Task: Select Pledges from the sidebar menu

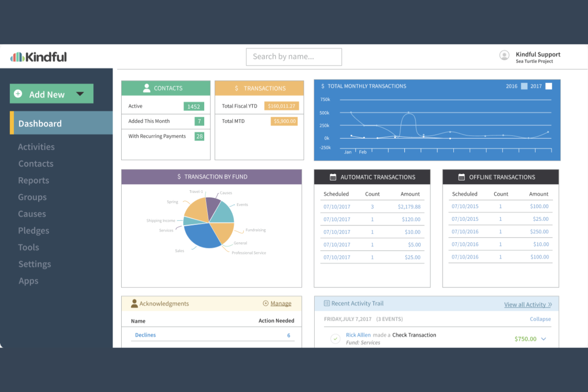Action: click(x=33, y=230)
